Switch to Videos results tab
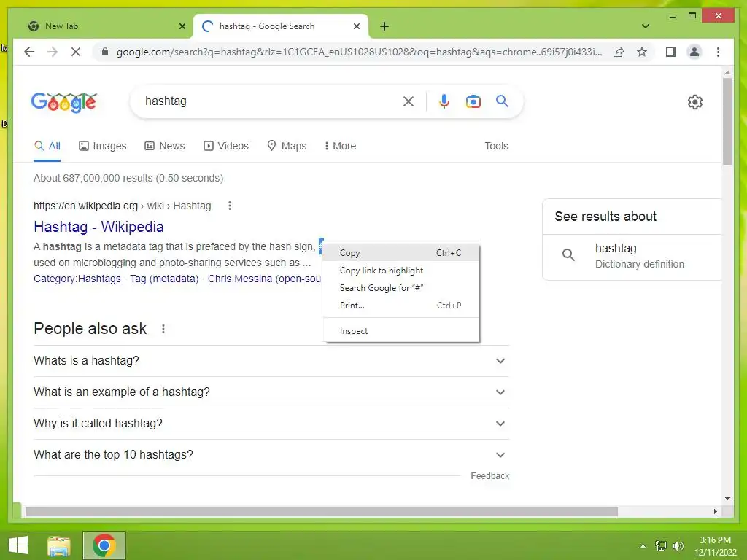747x560 pixels. pyautogui.click(x=226, y=146)
